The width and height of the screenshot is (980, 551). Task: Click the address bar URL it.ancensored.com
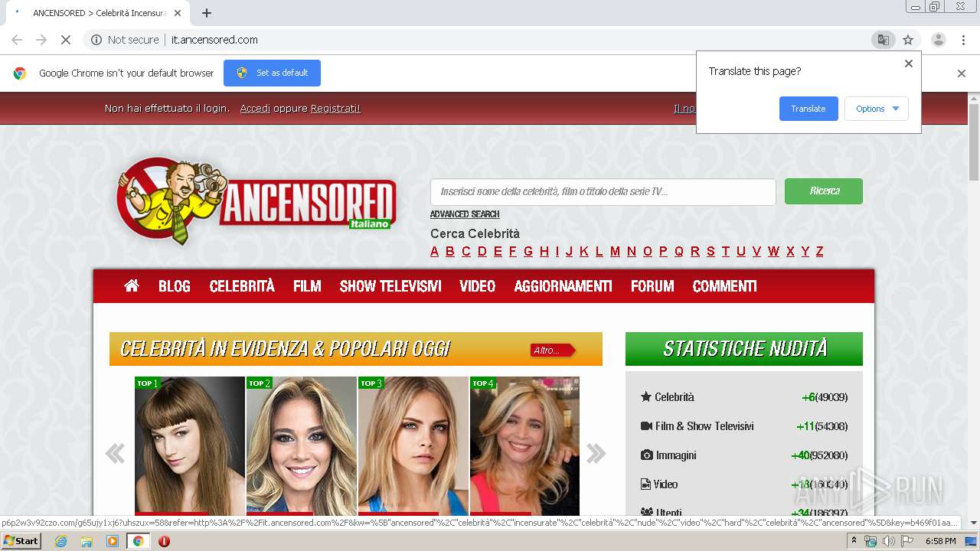(x=214, y=40)
